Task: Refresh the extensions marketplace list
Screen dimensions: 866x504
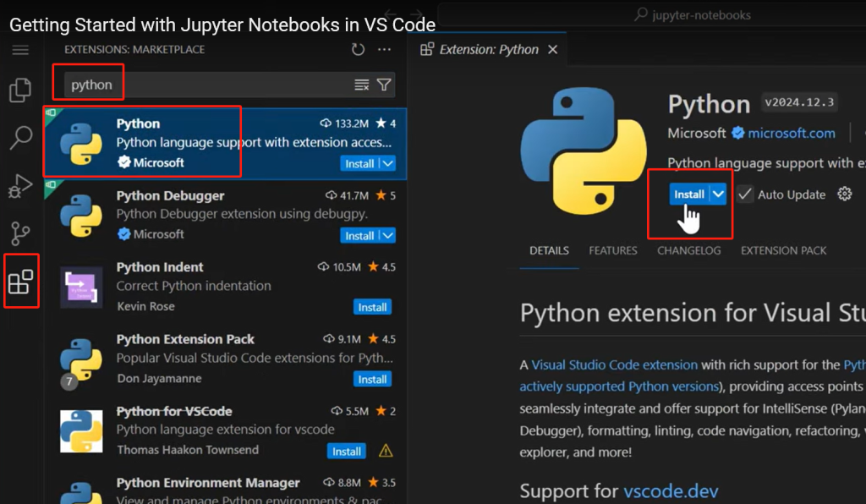Action: pyautogui.click(x=358, y=50)
